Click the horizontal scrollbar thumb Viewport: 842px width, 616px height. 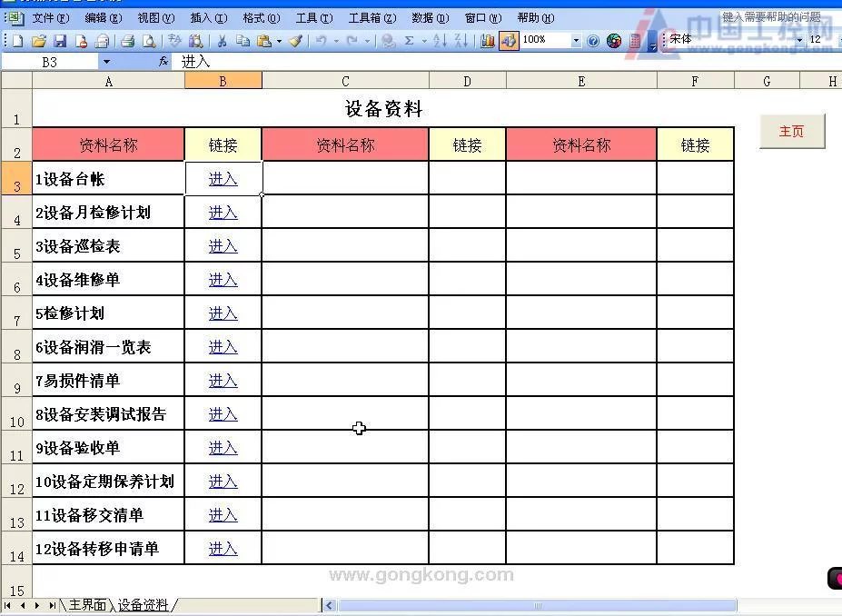point(537,606)
